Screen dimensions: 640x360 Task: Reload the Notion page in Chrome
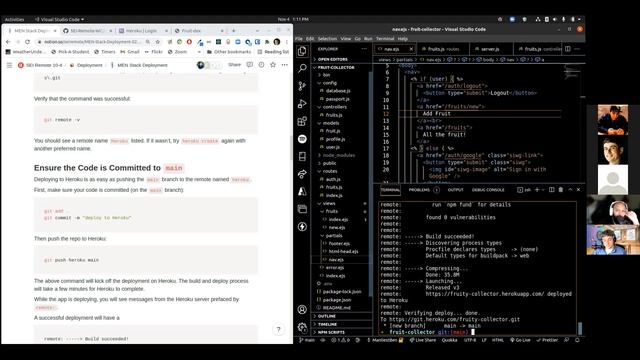click(27, 42)
